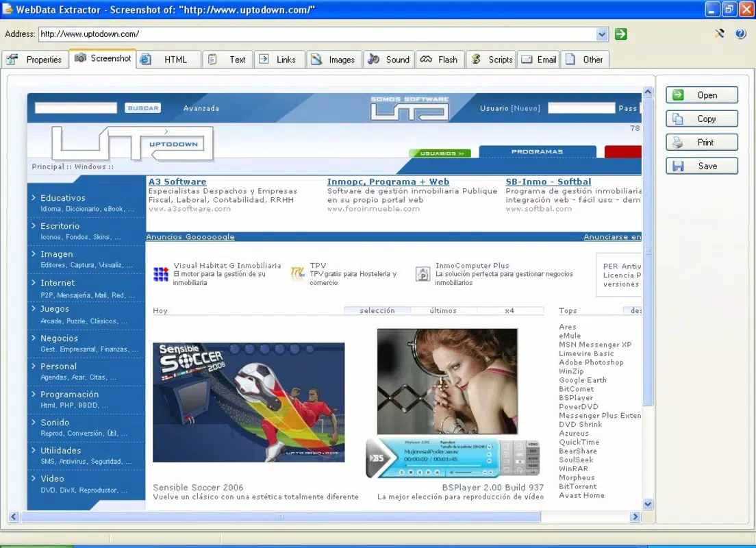Screen dimensions: 756x548
Task: Click the blue help question mark icon
Action: tap(740, 34)
